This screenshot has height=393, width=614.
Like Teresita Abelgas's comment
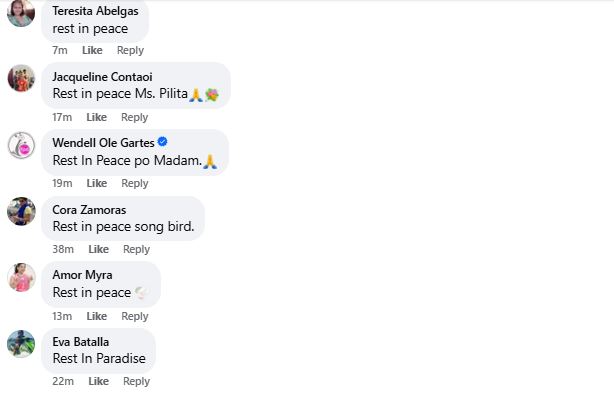pyautogui.click(x=92, y=50)
